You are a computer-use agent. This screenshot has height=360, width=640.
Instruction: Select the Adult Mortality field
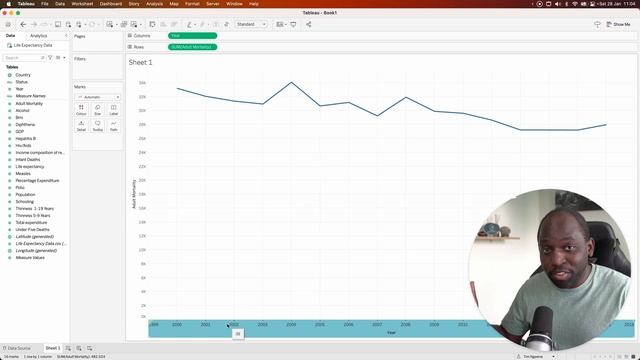(29, 104)
